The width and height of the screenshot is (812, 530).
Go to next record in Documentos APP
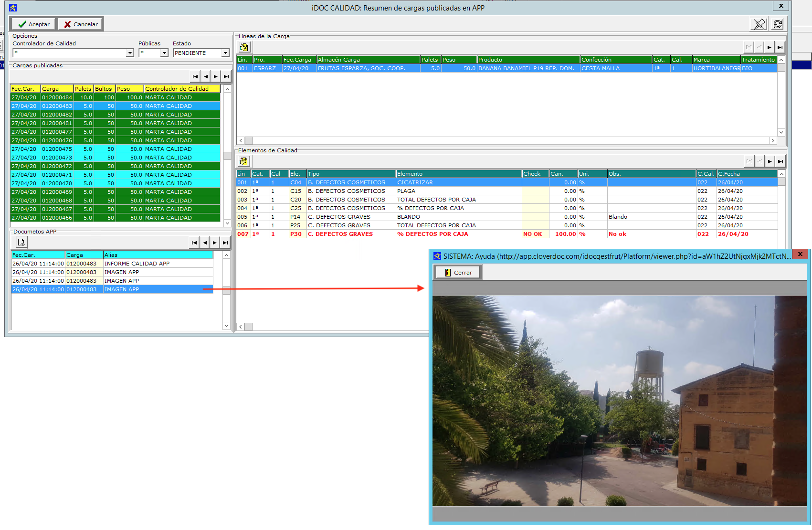click(x=215, y=243)
